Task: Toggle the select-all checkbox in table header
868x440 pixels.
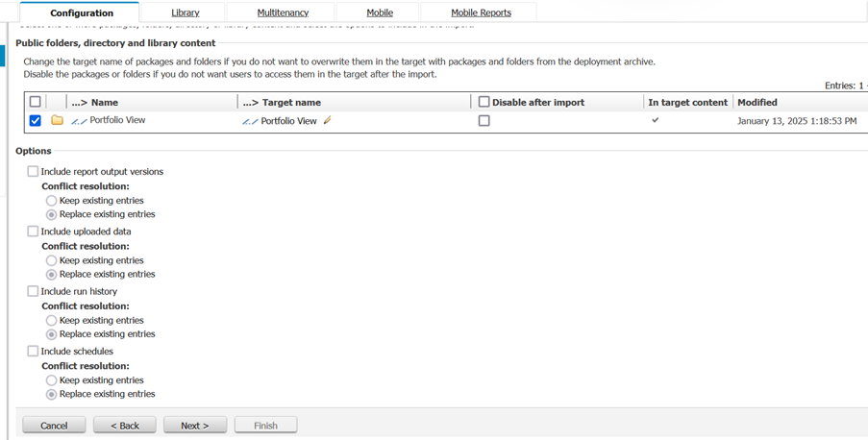Action: click(36, 102)
